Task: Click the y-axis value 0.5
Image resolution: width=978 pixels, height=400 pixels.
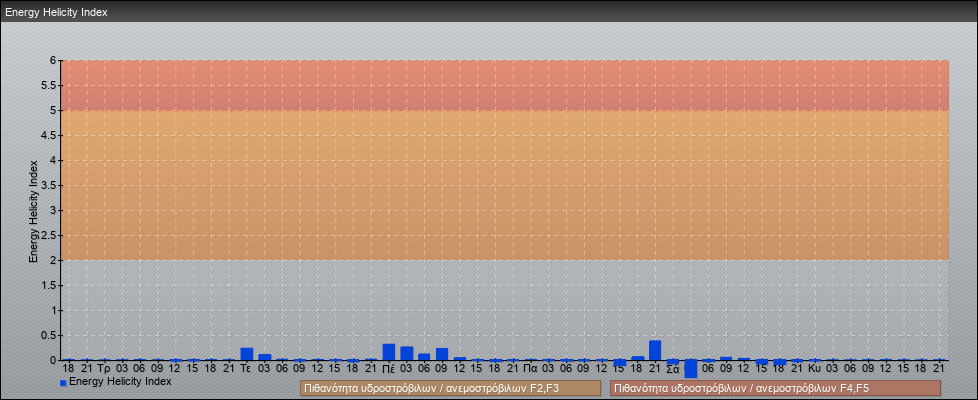Action: [49, 335]
